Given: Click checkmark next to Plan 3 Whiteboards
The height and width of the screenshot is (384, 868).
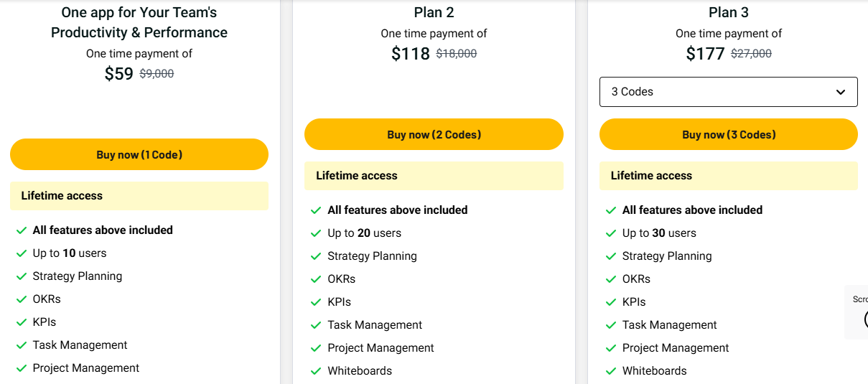Looking at the screenshot, I should click(611, 371).
